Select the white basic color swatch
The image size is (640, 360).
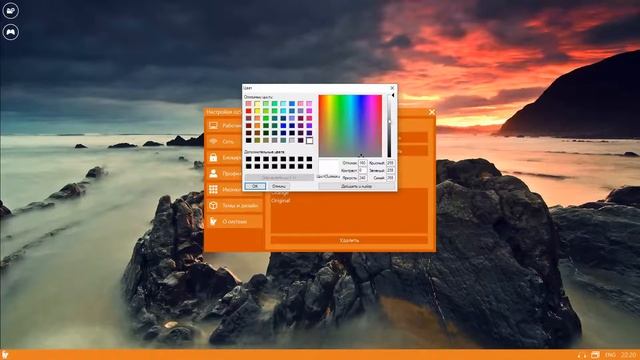pos(309,140)
